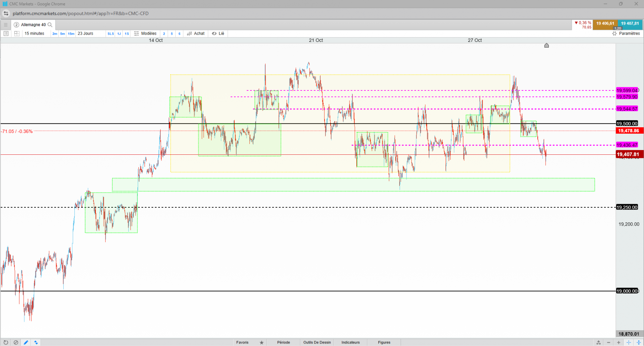Click the 21 Oct date label
The image size is (644, 346).
316,40
